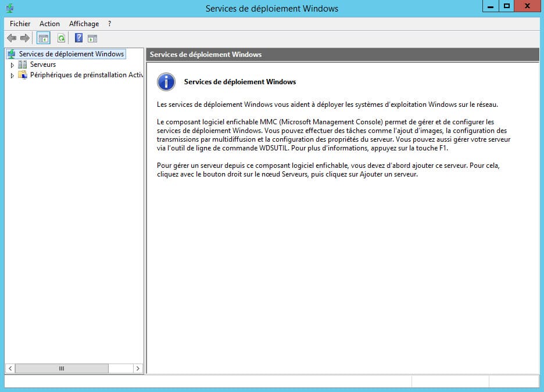Image resolution: width=544 pixels, height=392 pixels.
Task: Expand the Périphériques de préinstallation node
Action: [12, 75]
